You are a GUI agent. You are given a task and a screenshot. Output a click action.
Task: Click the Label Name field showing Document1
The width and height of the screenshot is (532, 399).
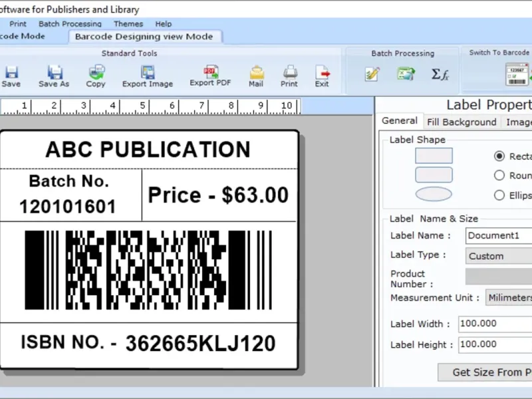[x=499, y=235]
